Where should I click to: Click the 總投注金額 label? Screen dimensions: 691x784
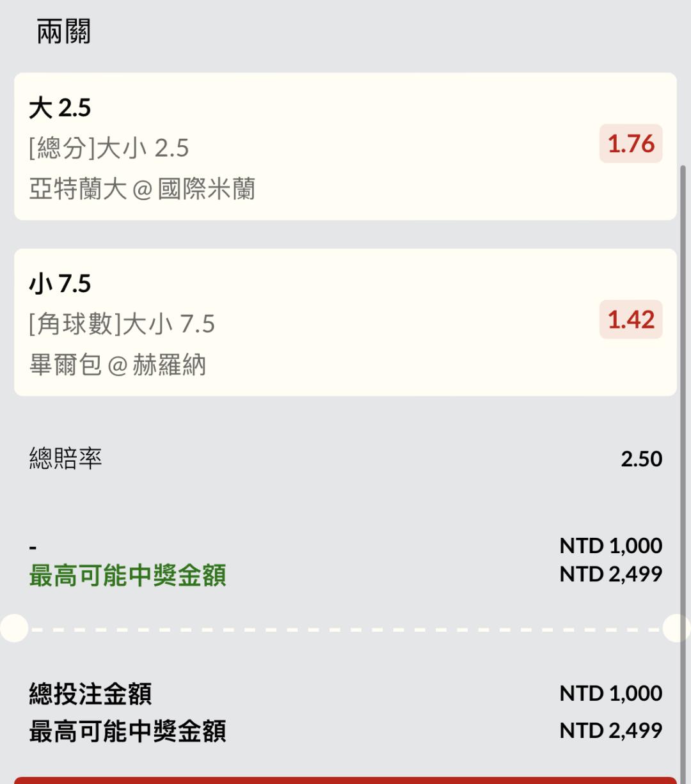point(90,694)
